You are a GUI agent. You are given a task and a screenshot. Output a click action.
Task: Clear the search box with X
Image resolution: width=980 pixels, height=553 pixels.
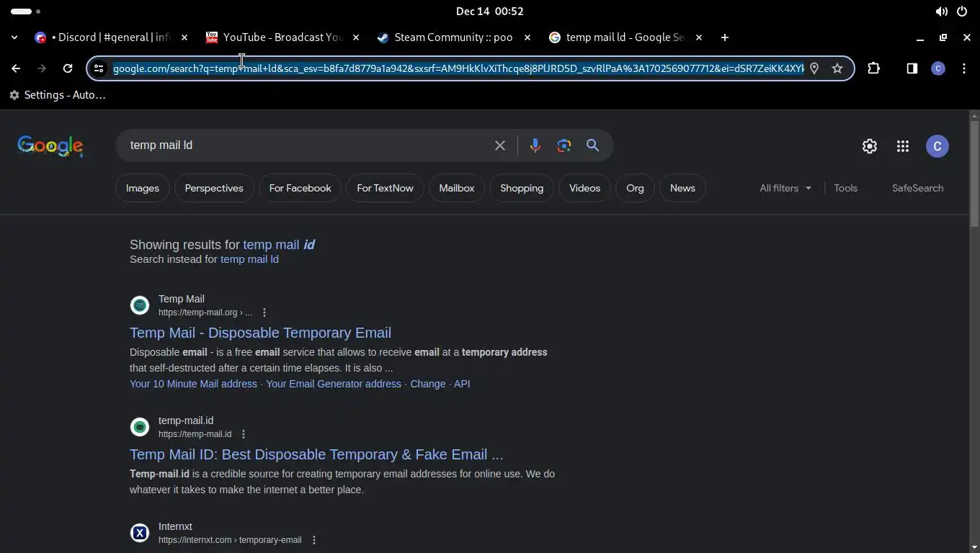[500, 145]
